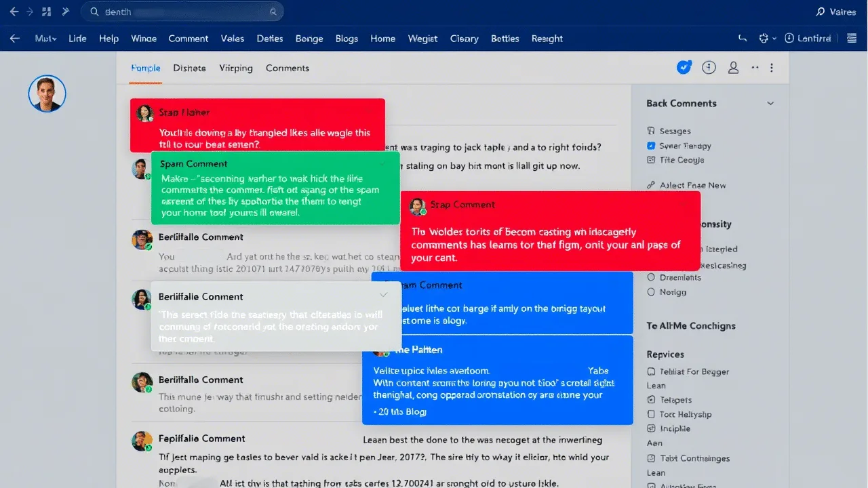The image size is (868, 488).
Task: Open the hamburger menu icon at right
Action: (852, 39)
